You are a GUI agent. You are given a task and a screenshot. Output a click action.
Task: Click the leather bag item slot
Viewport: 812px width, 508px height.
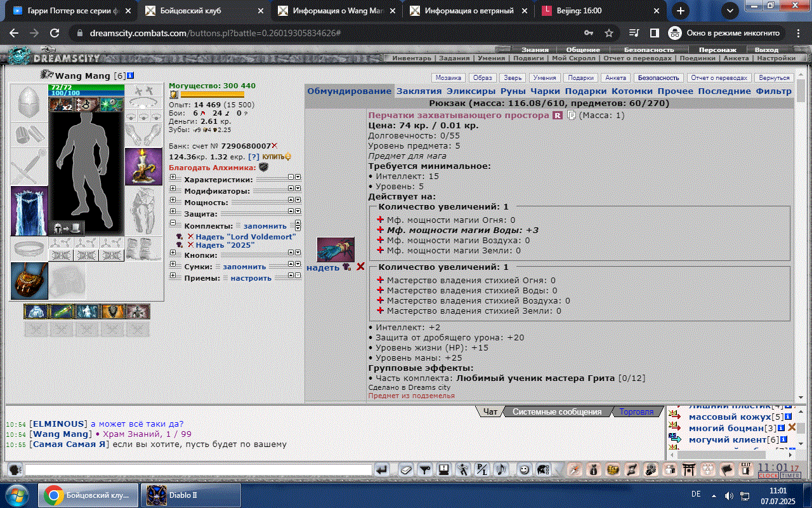29,281
